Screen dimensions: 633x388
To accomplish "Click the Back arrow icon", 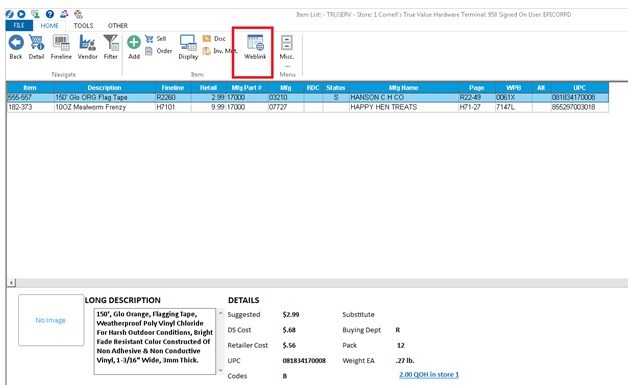I will point(16,43).
